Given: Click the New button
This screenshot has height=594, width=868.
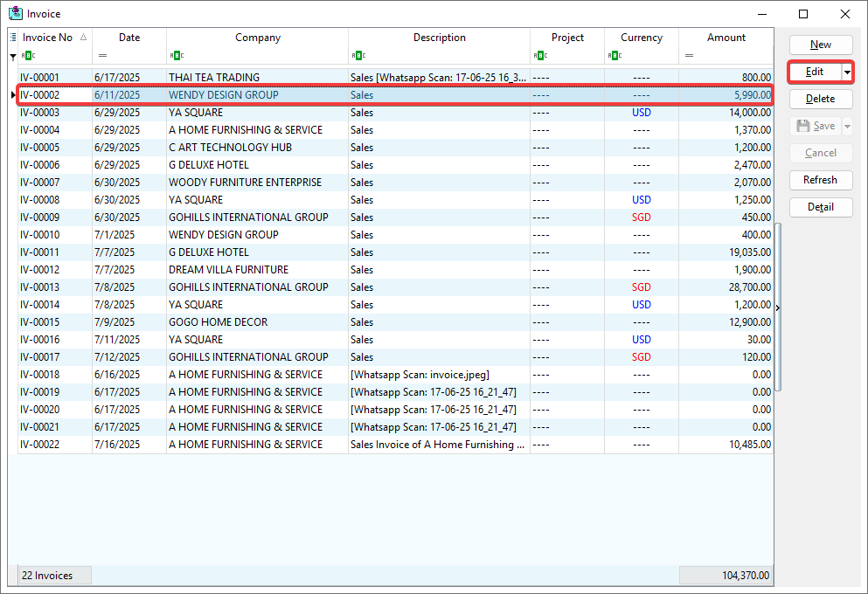Looking at the screenshot, I should point(821,45).
